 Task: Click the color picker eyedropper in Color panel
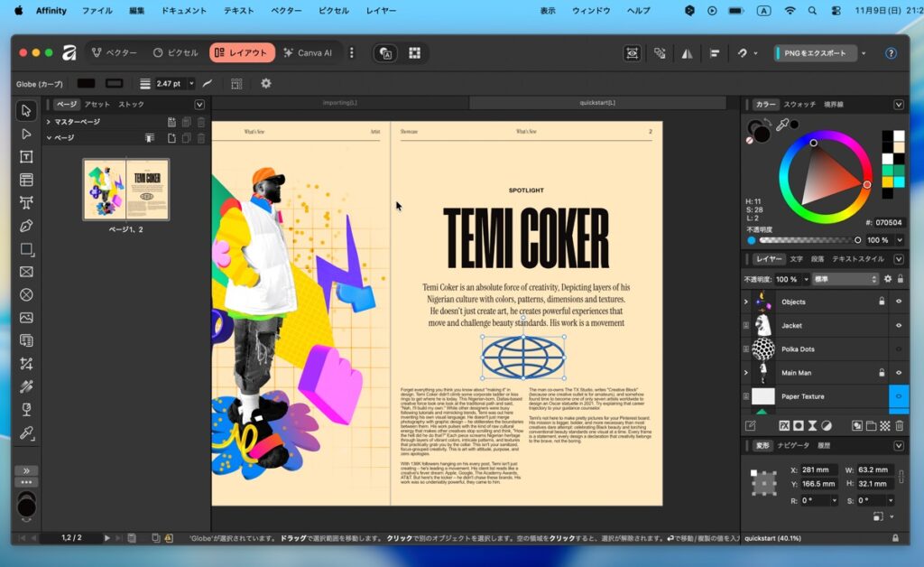[x=782, y=125]
